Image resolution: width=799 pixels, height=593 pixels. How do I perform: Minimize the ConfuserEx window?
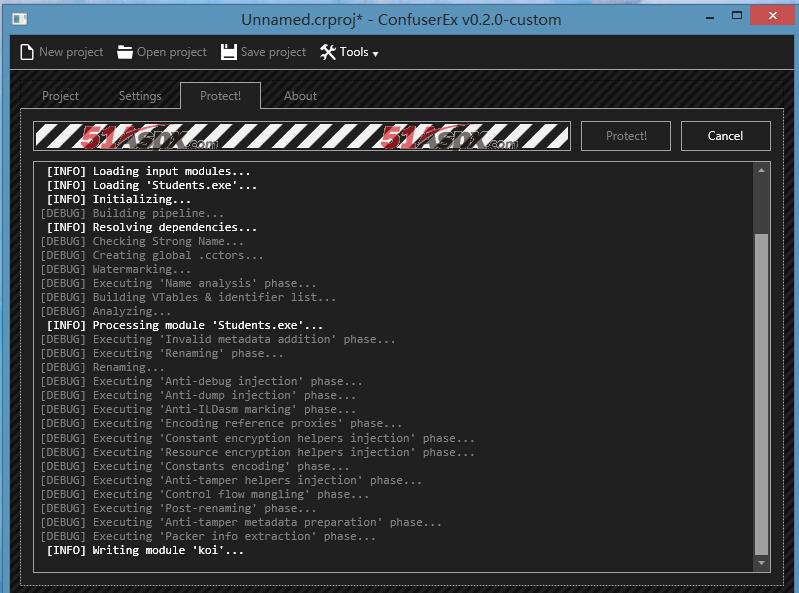tap(710, 17)
